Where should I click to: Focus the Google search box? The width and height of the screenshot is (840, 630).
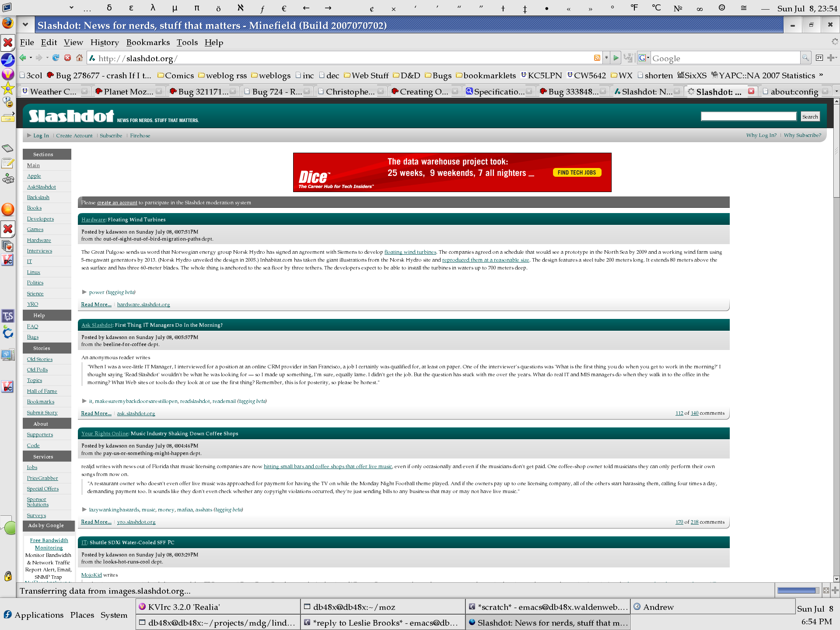click(725, 58)
